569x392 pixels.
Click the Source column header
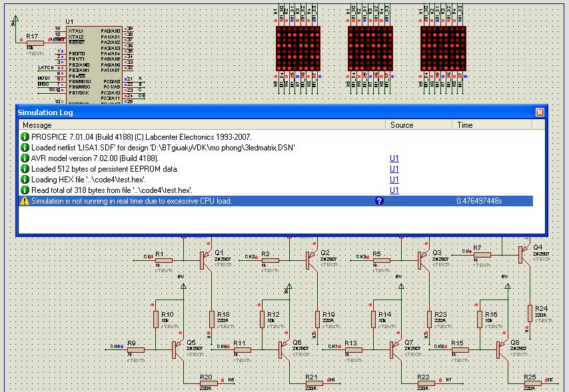click(419, 125)
